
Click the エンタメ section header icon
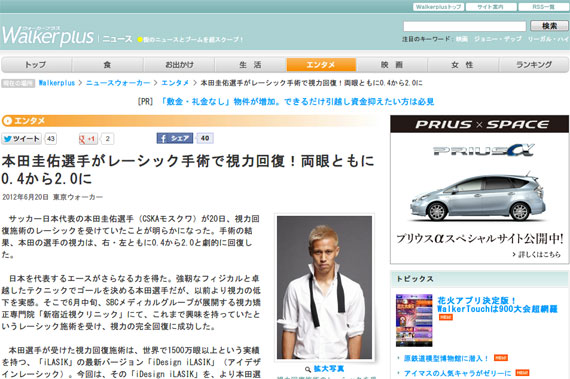point(7,121)
